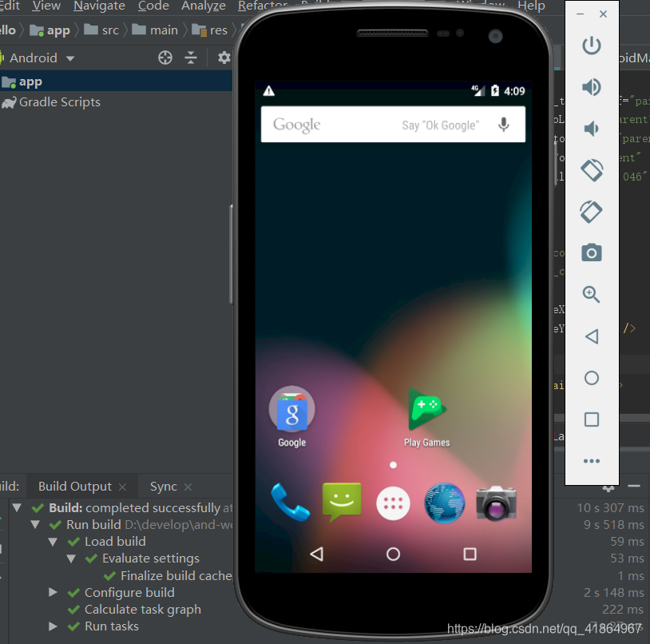Open the Messaging app in the dock
Viewport: 650px width, 644px height.
342,503
